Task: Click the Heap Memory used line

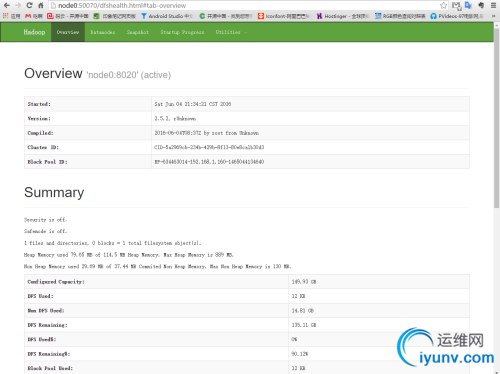Action: pos(129,255)
